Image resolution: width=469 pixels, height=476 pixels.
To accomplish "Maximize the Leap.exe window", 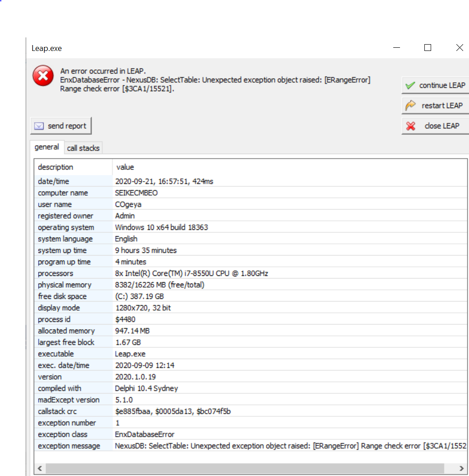I will [428, 48].
